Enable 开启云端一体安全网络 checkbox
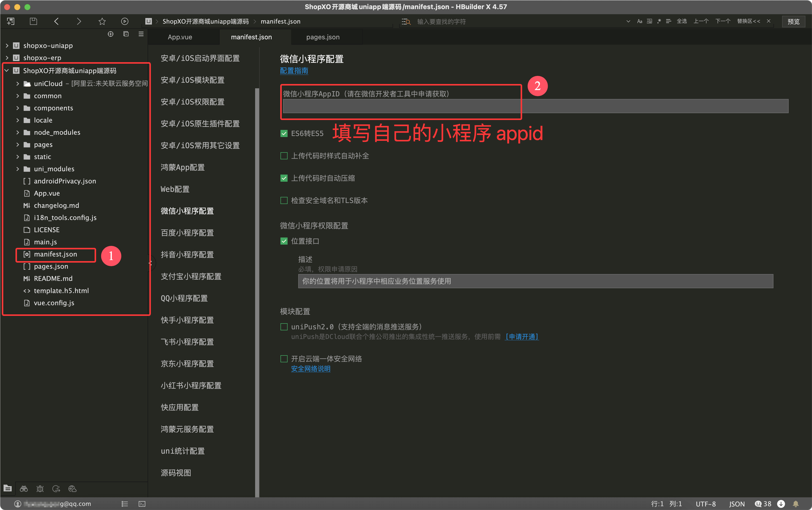This screenshot has width=812, height=510. (x=284, y=359)
